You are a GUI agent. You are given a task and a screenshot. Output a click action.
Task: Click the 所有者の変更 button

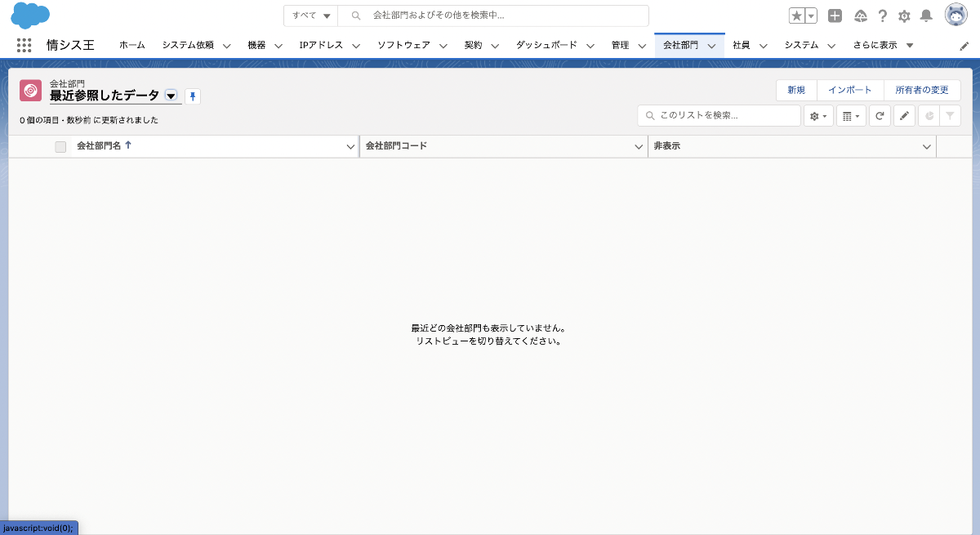(x=922, y=90)
